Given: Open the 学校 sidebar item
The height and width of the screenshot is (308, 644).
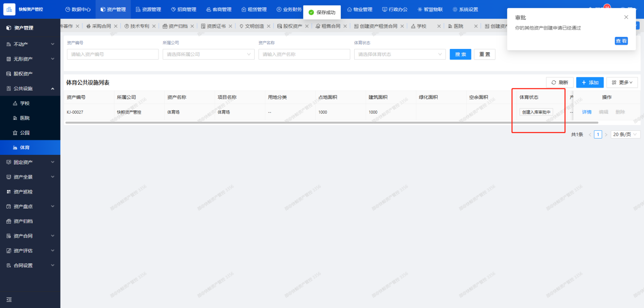Looking at the screenshot, I should (30, 103).
